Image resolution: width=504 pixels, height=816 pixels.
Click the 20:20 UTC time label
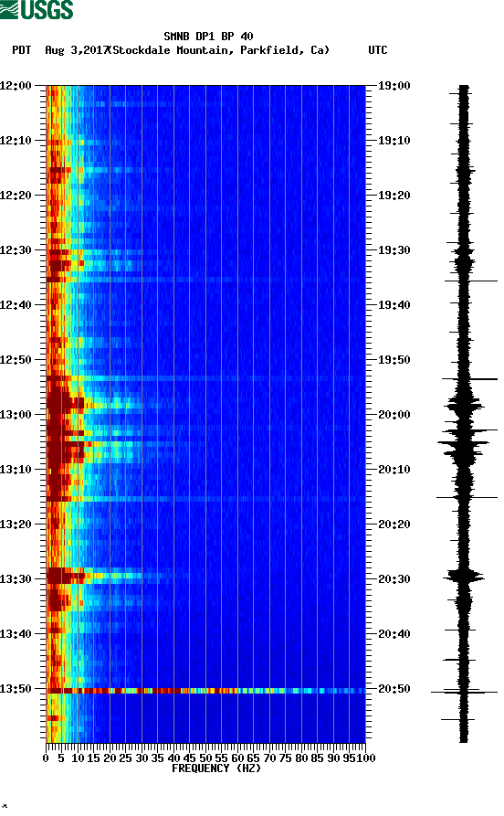[x=394, y=525]
